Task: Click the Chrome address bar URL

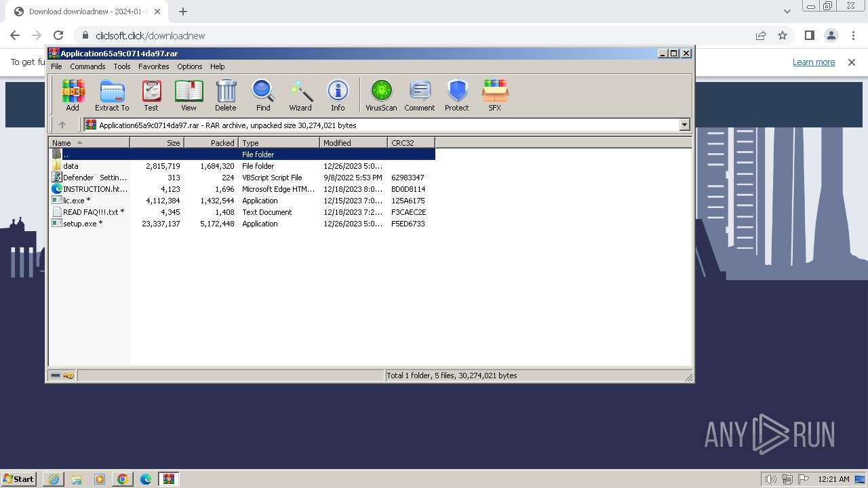Action: pyautogui.click(x=150, y=36)
